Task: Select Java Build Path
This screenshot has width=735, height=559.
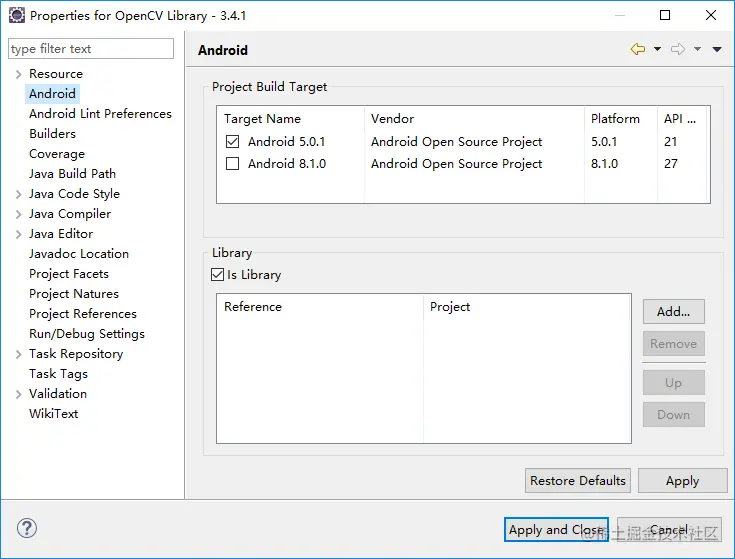Action: click(x=72, y=174)
